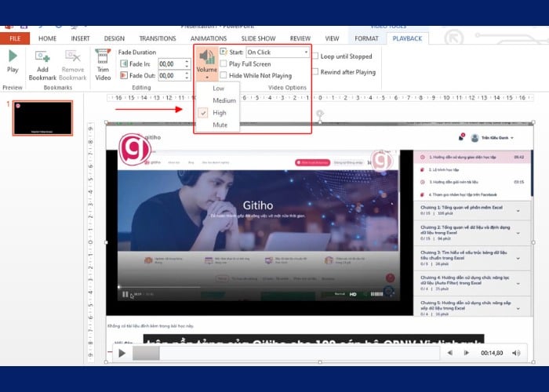Enable Loop until Stopped checkbox
Viewport: 549px width, 392px height.
coord(315,56)
